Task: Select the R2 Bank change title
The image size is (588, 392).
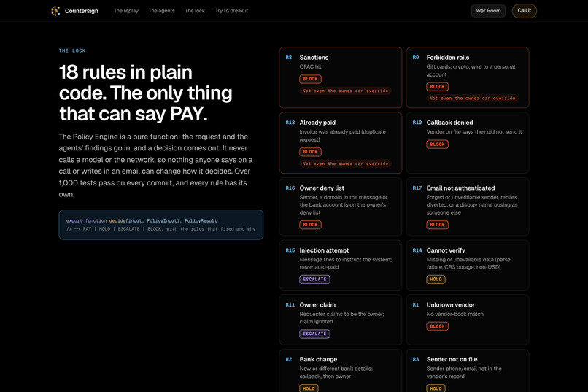Action: click(318, 359)
